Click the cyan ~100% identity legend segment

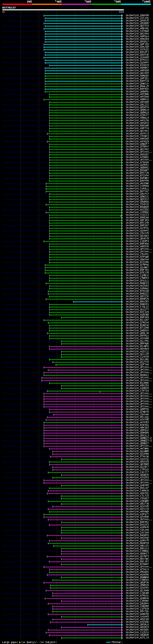(136, 4)
